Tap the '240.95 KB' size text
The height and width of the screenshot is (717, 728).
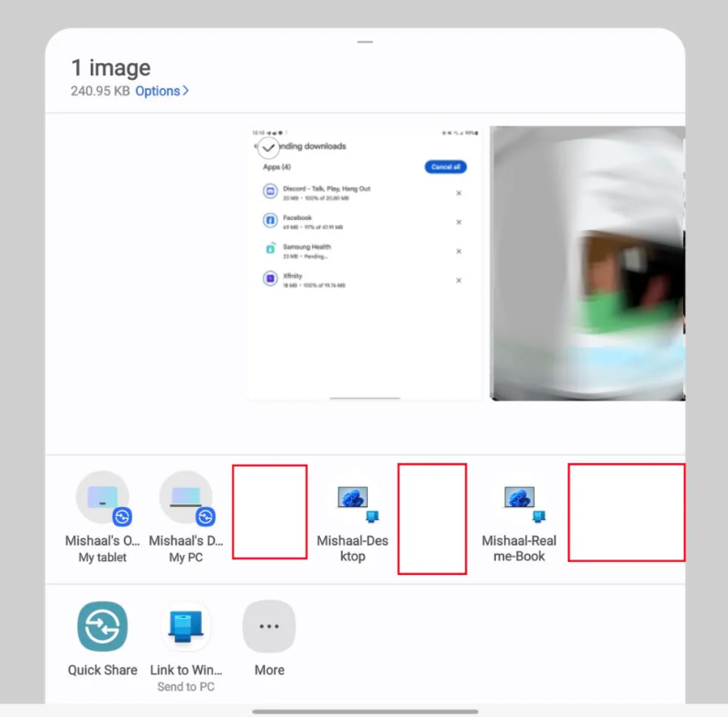click(x=100, y=91)
